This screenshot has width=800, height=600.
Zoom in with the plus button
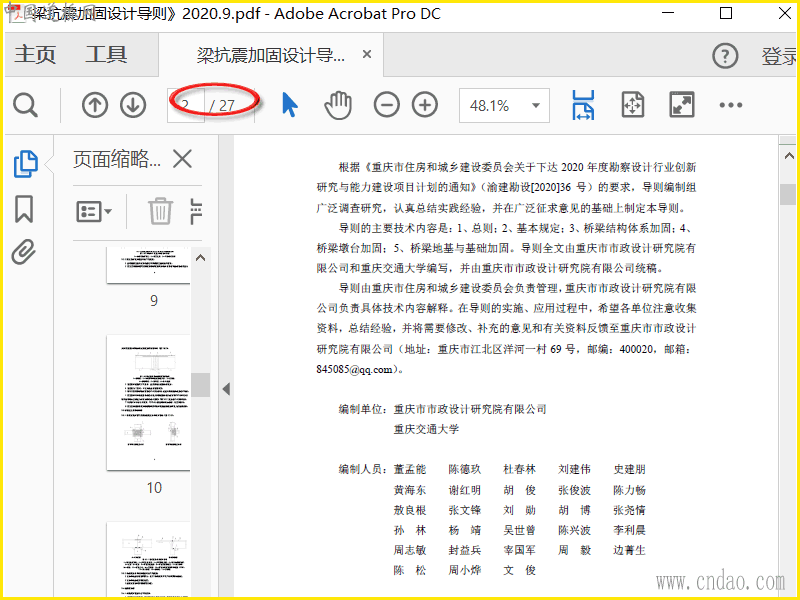click(x=425, y=105)
